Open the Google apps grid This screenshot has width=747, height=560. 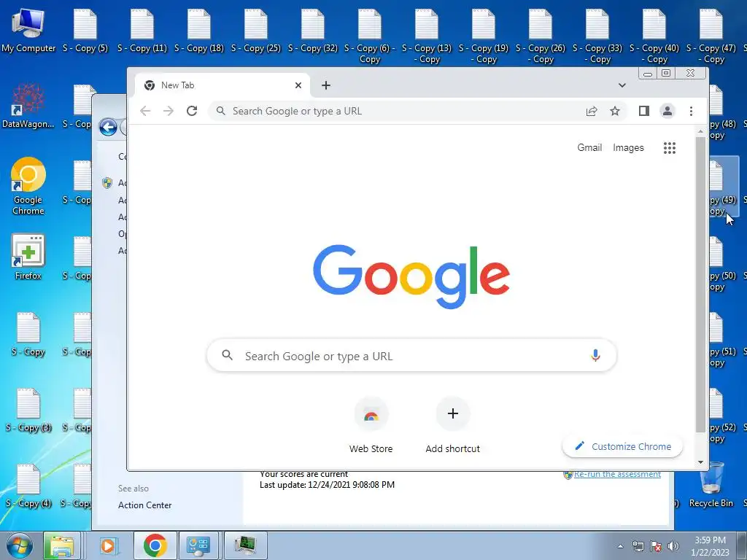pos(670,147)
